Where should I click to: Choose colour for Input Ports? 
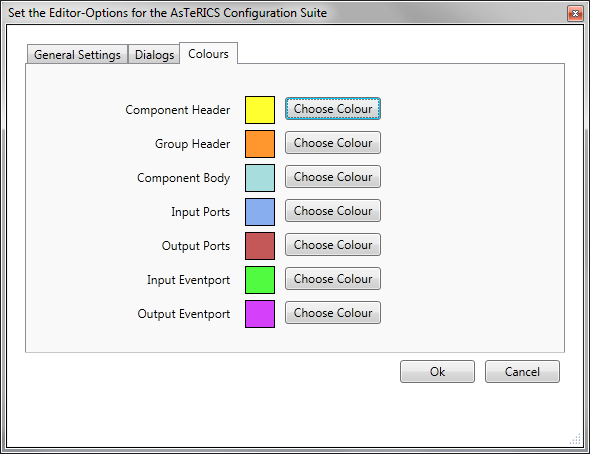[x=333, y=211]
